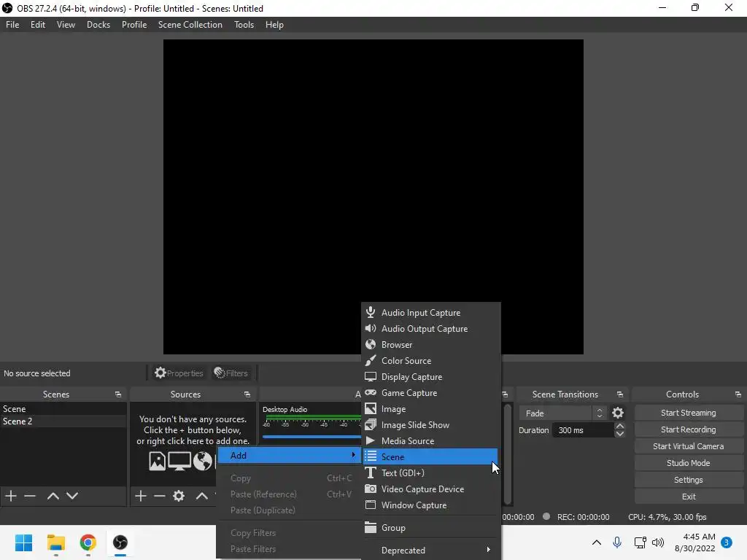Decrease the transition duration value
Image resolution: width=747 pixels, height=560 pixels.
pyautogui.click(x=619, y=434)
